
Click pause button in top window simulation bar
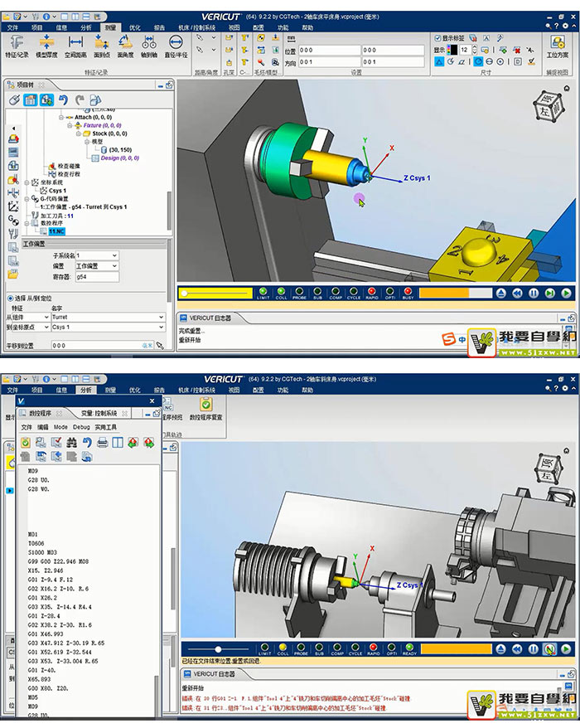click(x=534, y=293)
